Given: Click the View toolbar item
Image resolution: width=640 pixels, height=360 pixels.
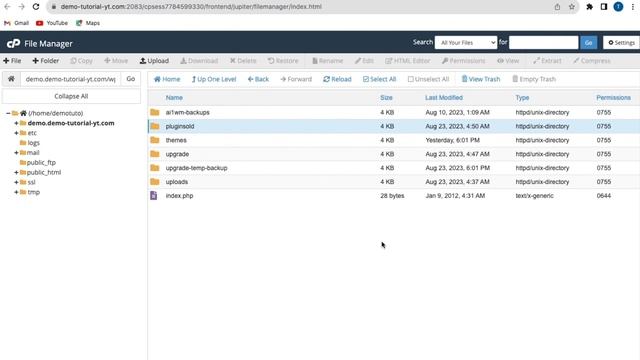Looking at the screenshot, I should [x=508, y=61].
